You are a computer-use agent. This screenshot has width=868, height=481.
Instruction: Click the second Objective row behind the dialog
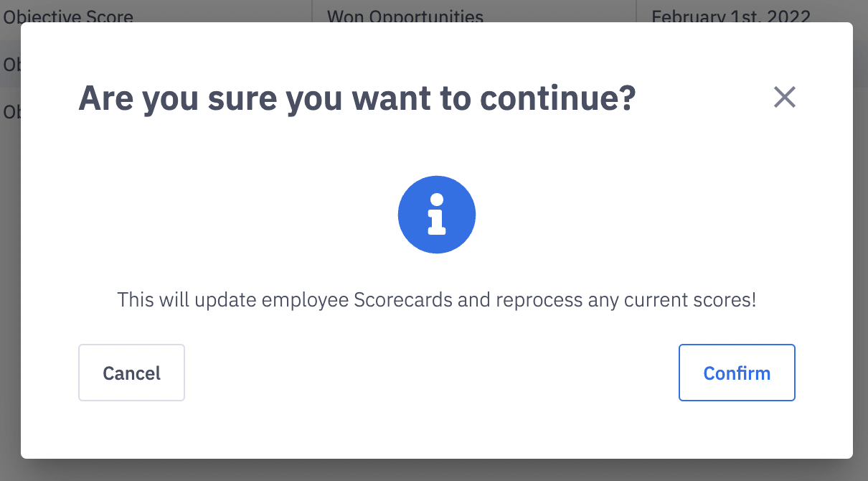[11, 112]
